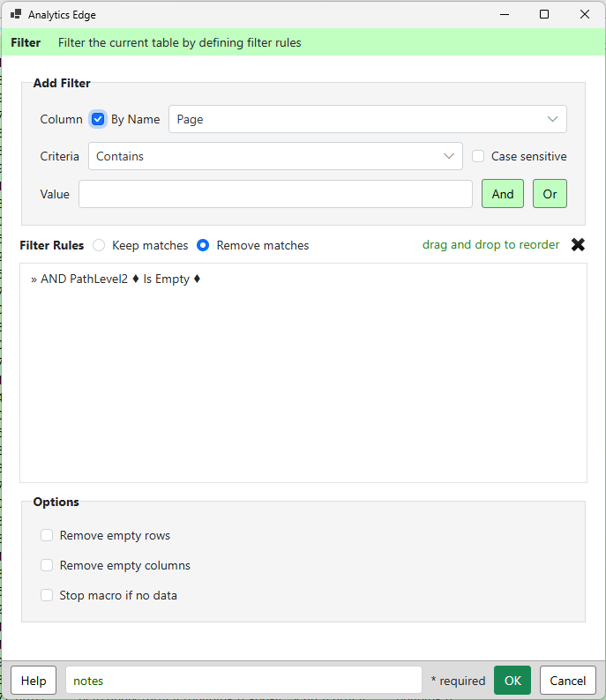606x700 pixels.
Task: Click the chevron arrow on Page dropdown
Action: 552,119
